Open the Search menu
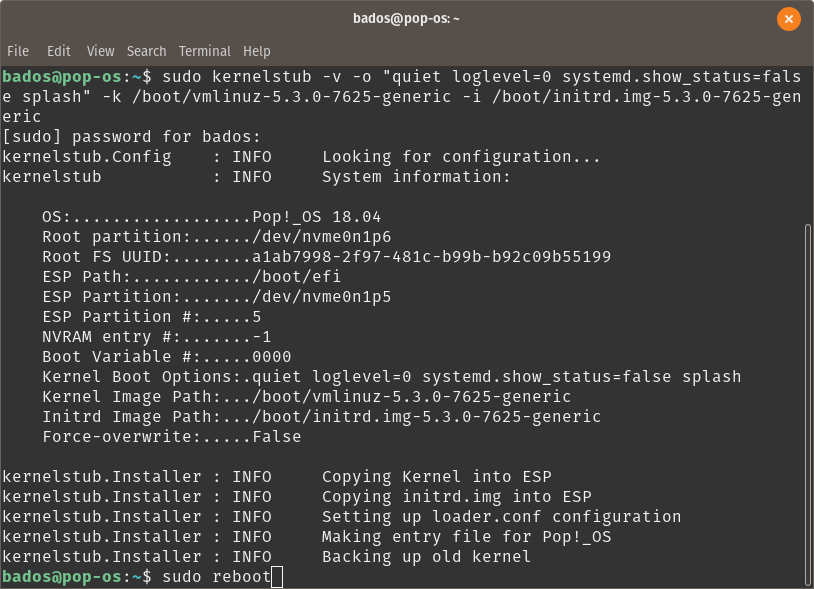This screenshot has height=589, width=814. (146, 51)
